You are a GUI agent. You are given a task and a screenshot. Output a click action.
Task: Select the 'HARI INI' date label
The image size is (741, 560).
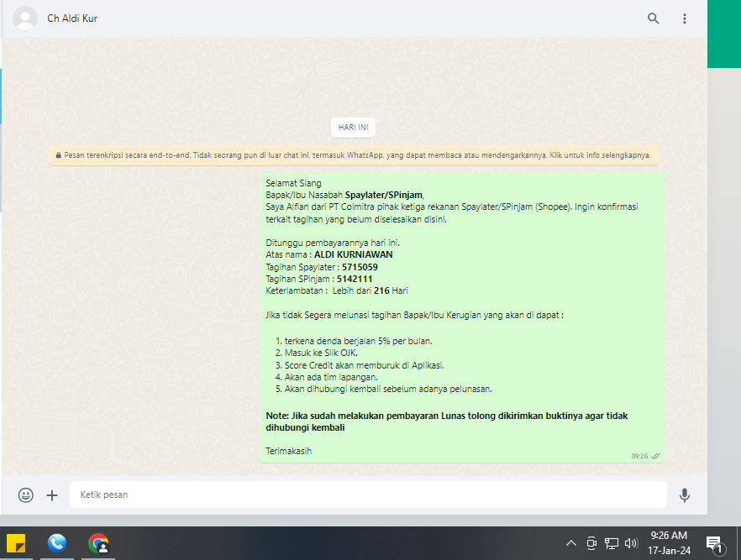(353, 128)
